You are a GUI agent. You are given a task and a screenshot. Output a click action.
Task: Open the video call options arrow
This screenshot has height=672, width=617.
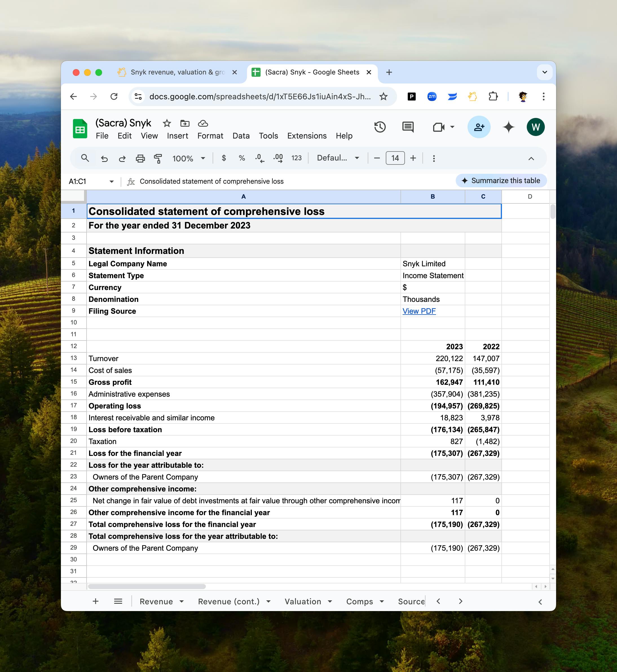pos(452,127)
